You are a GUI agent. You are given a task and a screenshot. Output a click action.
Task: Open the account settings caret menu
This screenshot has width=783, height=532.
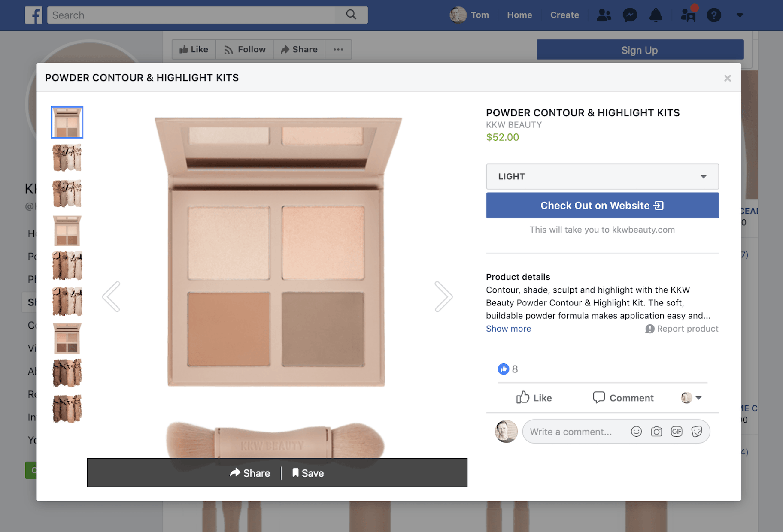[739, 15]
